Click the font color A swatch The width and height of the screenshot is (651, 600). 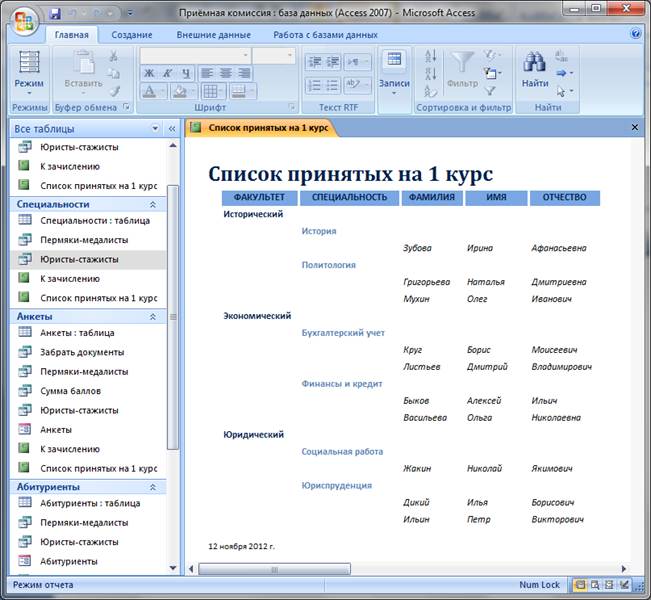tap(149, 91)
